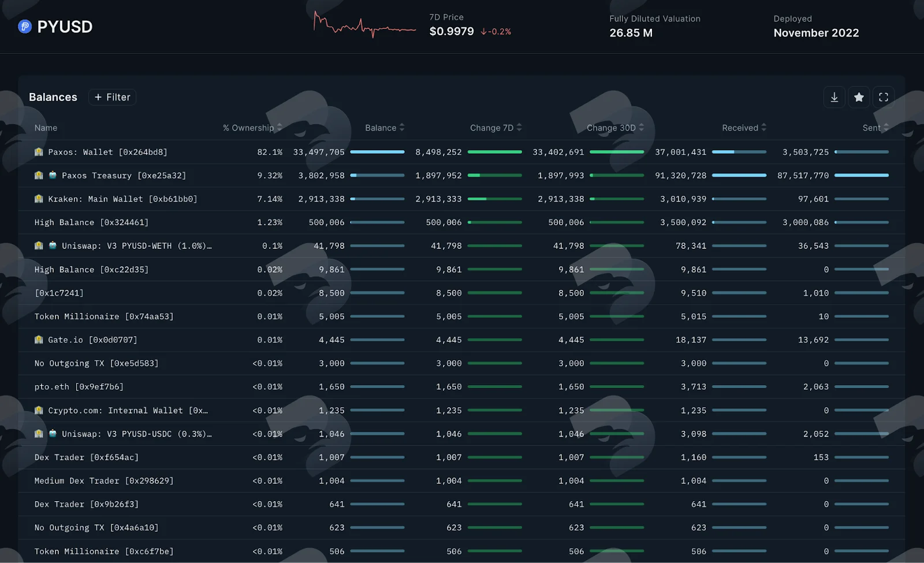Click the November 2022 deployed date
The image size is (924, 563).
[x=817, y=33]
